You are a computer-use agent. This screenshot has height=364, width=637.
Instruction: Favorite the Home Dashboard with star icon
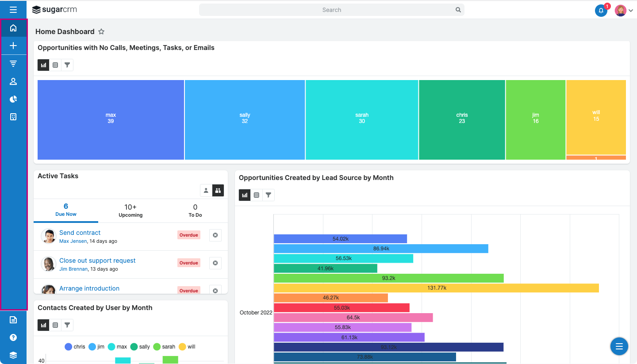tap(101, 32)
